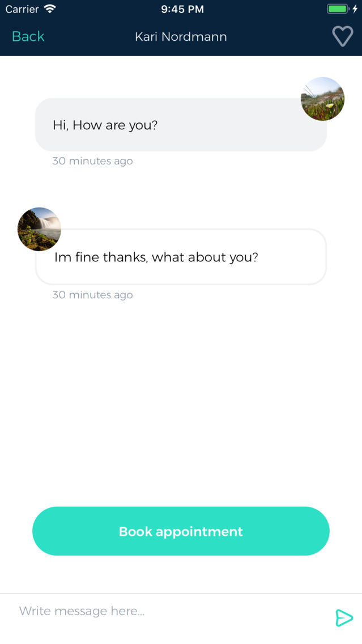Tap the heart favorite icon
The height and width of the screenshot is (644, 362).
(342, 36)
